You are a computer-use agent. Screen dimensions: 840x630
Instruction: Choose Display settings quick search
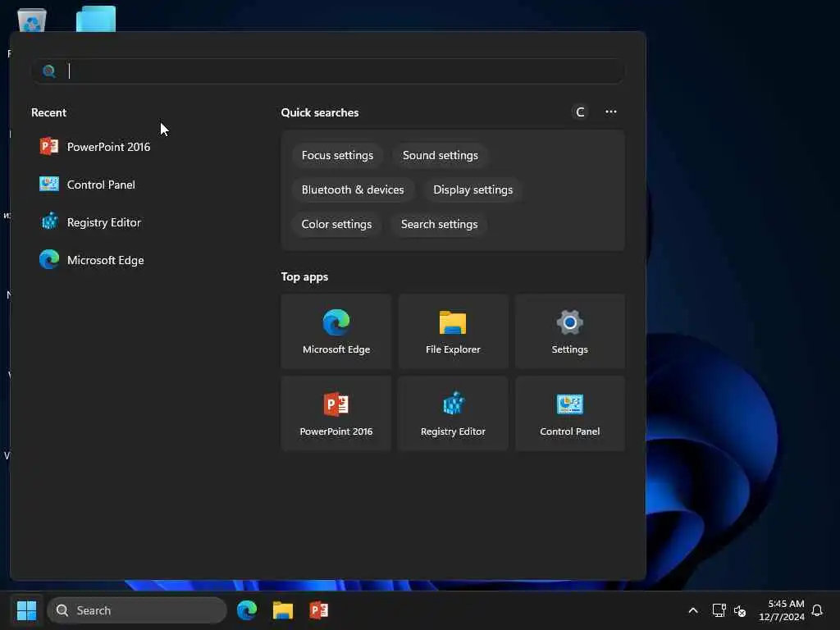[473, 189]
